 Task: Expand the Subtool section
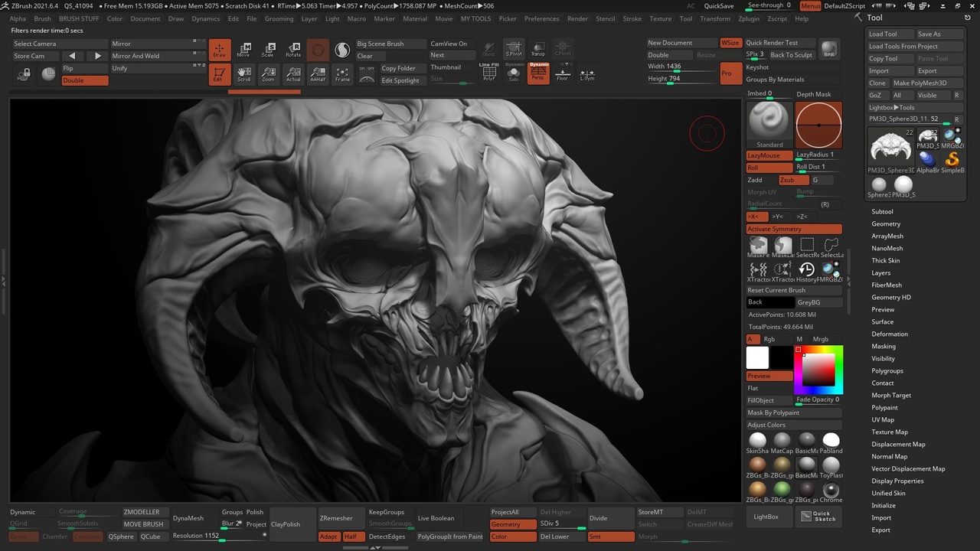[882, 211]
